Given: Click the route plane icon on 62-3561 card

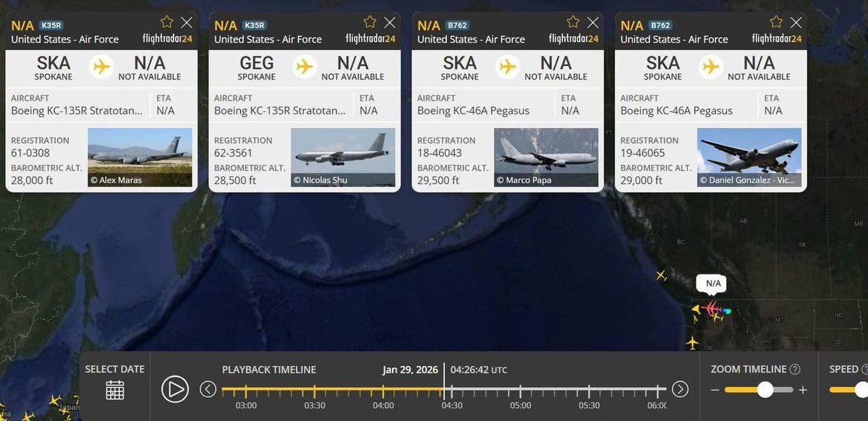Looking at the screenshot, I should 305,67.
